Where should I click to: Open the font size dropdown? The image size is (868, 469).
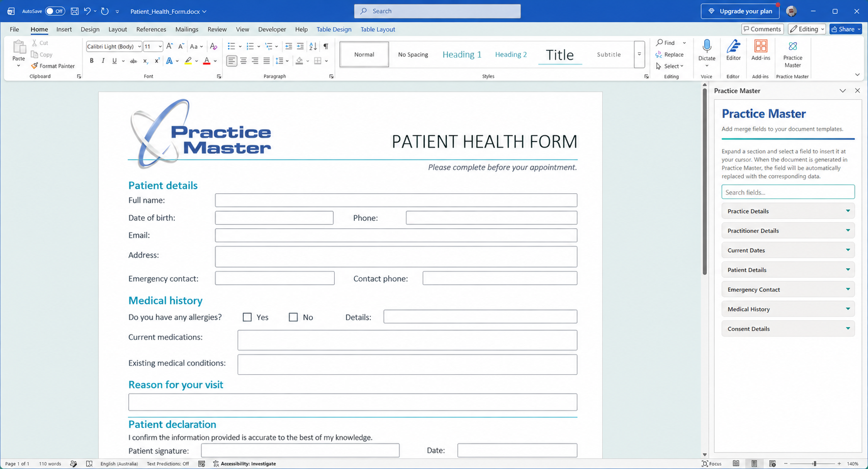[160, 46]
